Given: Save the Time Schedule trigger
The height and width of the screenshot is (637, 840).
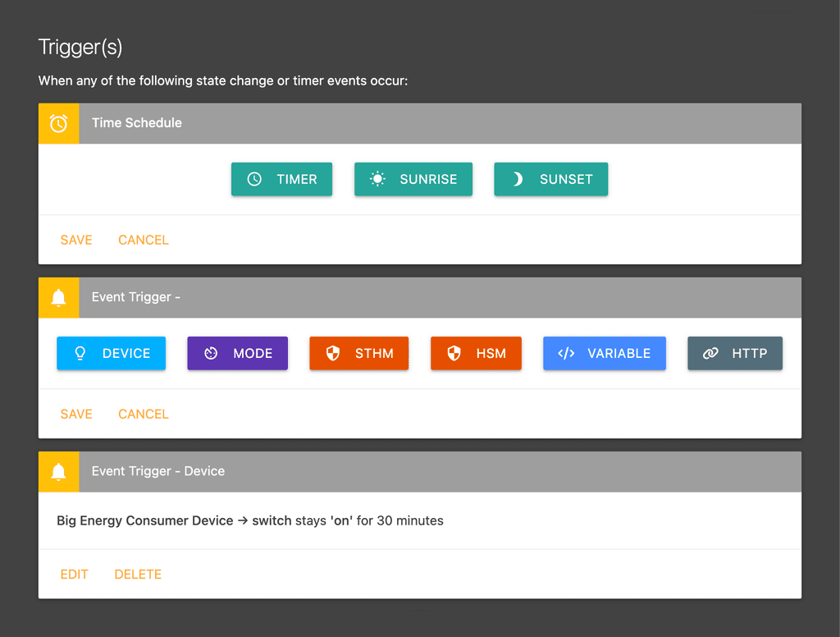Looking at the screenshot, I should [x=75, y=240].
